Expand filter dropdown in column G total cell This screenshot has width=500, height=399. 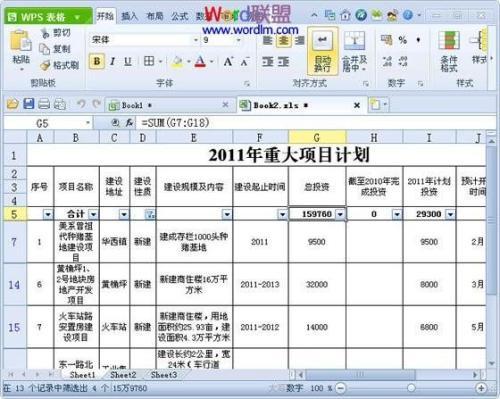(340, 214)
